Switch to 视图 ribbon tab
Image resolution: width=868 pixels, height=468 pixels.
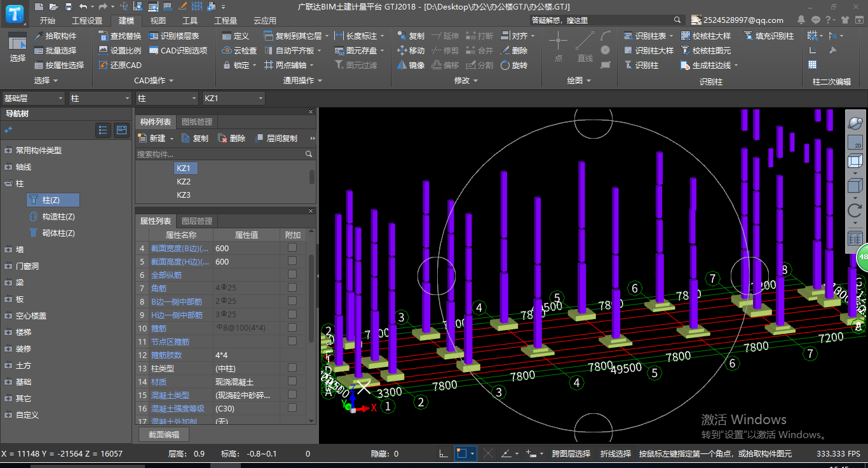tap(158, 20)
